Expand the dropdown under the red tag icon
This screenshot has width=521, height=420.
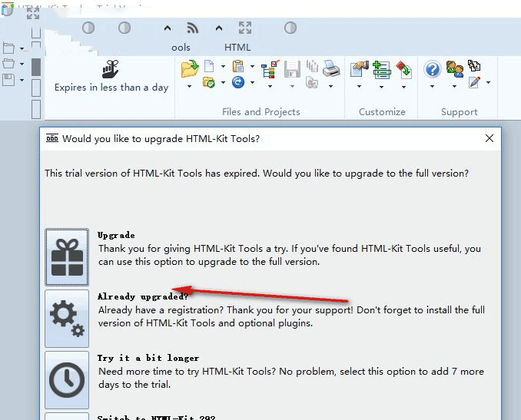[403, 87]
